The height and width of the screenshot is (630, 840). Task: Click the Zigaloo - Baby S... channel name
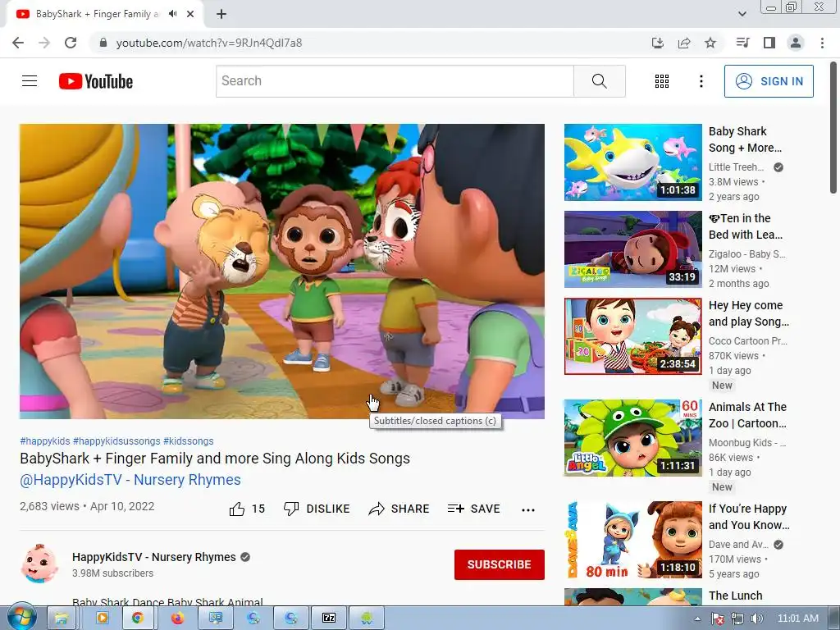pyautogui.click(x=746, y=254)
